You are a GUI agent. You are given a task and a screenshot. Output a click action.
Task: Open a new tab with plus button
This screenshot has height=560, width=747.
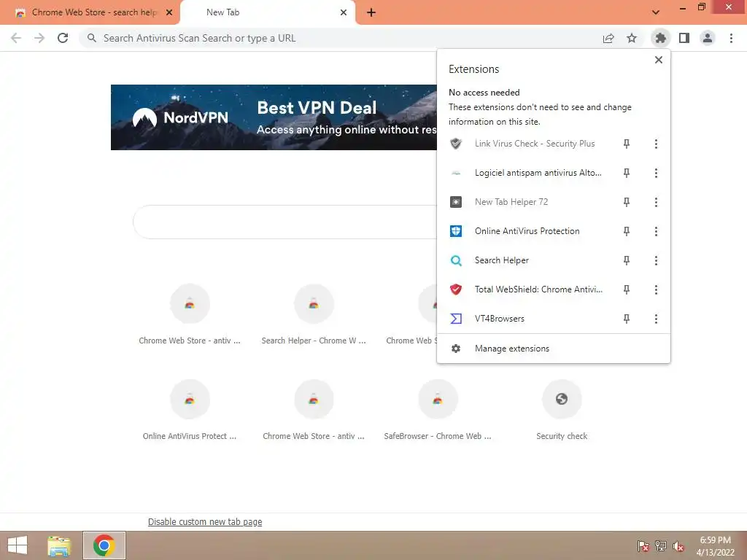tap(371, 12)
